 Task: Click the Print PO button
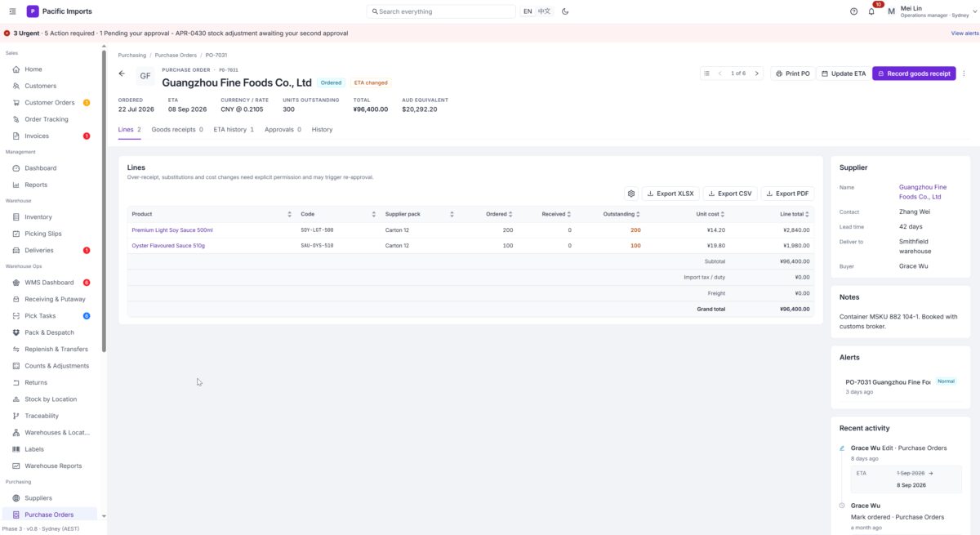coord(793,74)
